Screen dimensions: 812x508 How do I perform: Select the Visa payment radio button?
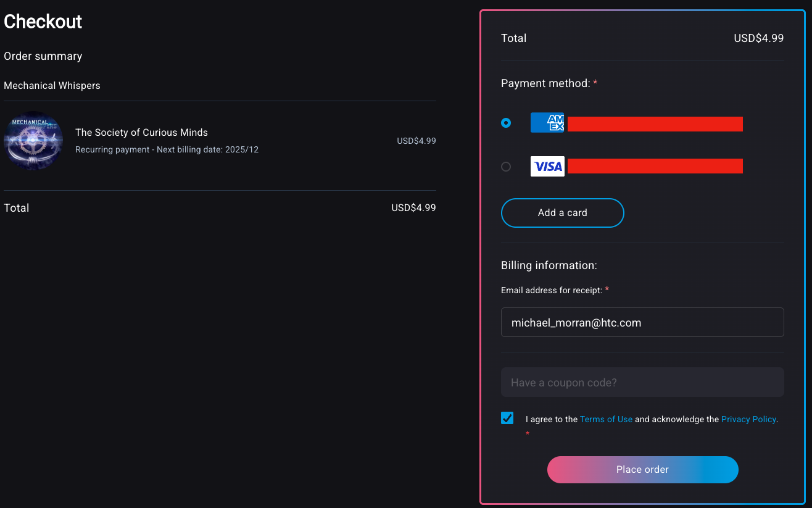point(506,166)
